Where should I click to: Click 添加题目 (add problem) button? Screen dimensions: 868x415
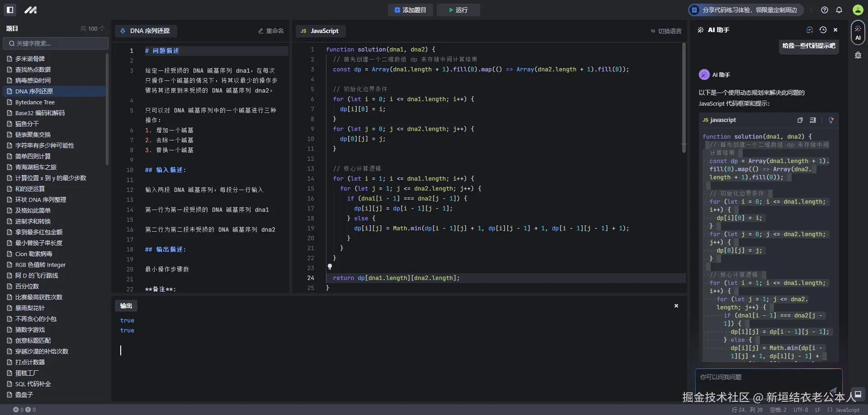point(410,10)
